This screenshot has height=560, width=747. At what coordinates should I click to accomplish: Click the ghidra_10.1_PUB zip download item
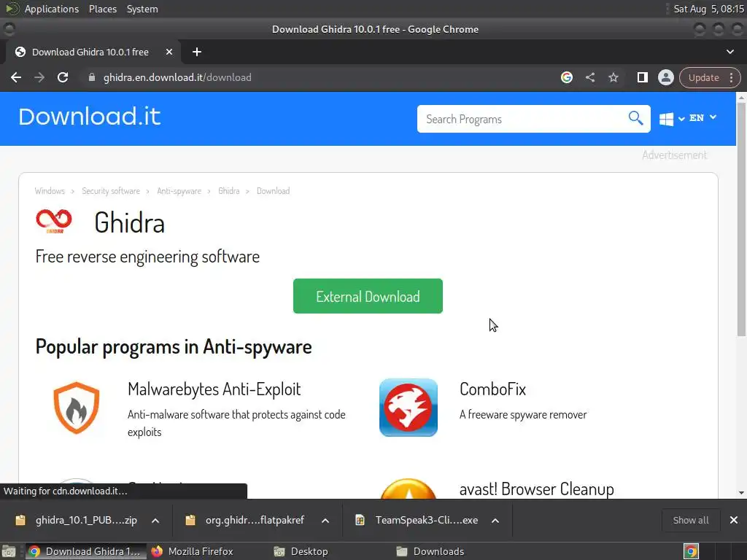click(x=76, y=520)
